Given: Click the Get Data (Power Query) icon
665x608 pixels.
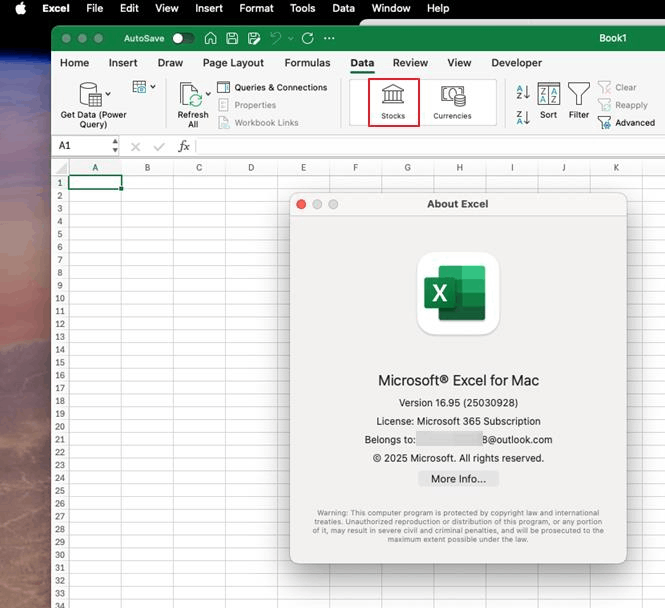Looking at the screenshot, I should pyautogui.click(x=91, y=95).
